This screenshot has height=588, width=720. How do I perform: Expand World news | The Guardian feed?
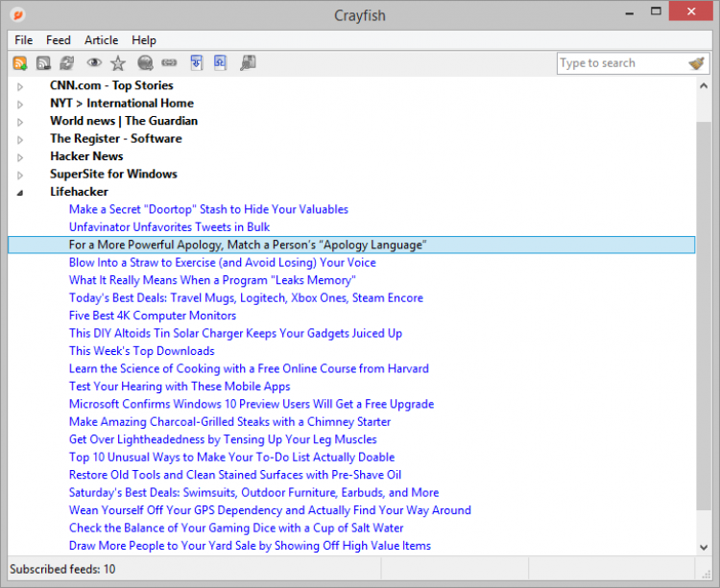[x=20, y=122]
